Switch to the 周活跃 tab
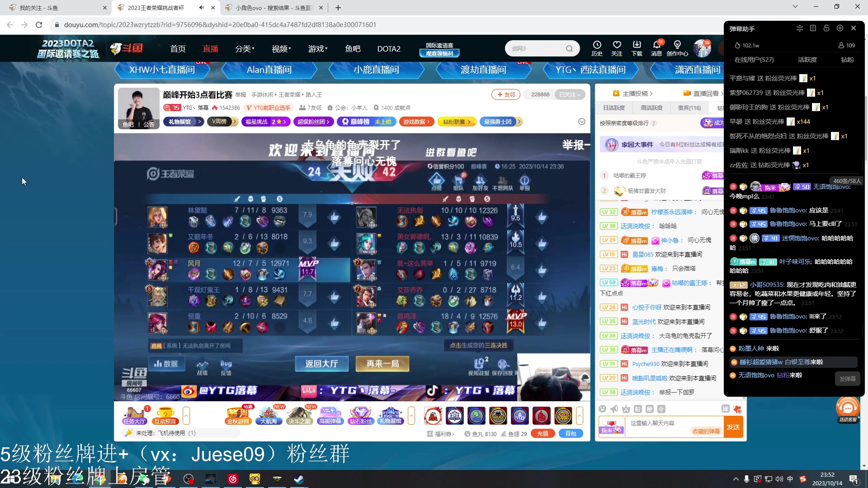868x488 pixels. pyautogui.click(x=651, y=108)
